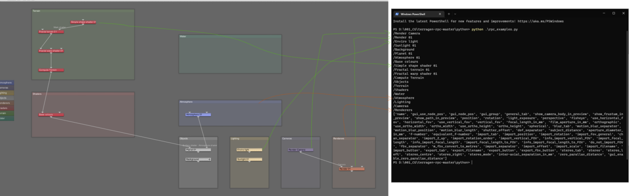The image size is (644, 196).
Task: Click the Water group title in node network
Action: [x=183, y=36]
